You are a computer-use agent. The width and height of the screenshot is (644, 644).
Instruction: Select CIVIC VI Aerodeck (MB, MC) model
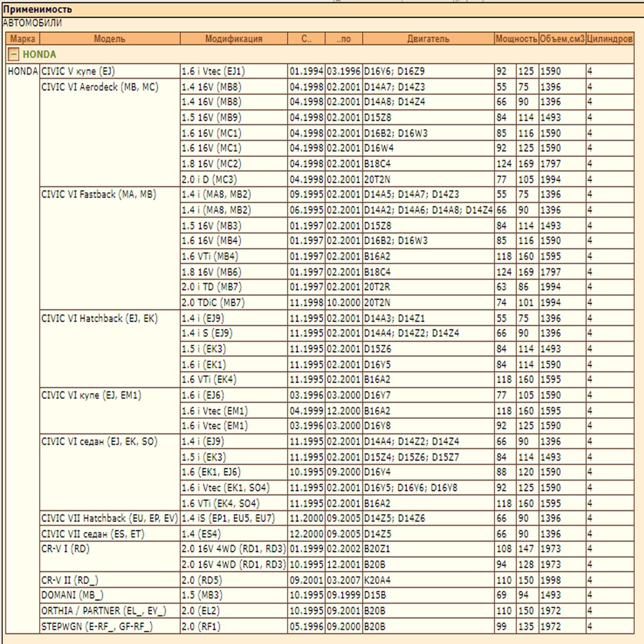pos(100,87)
